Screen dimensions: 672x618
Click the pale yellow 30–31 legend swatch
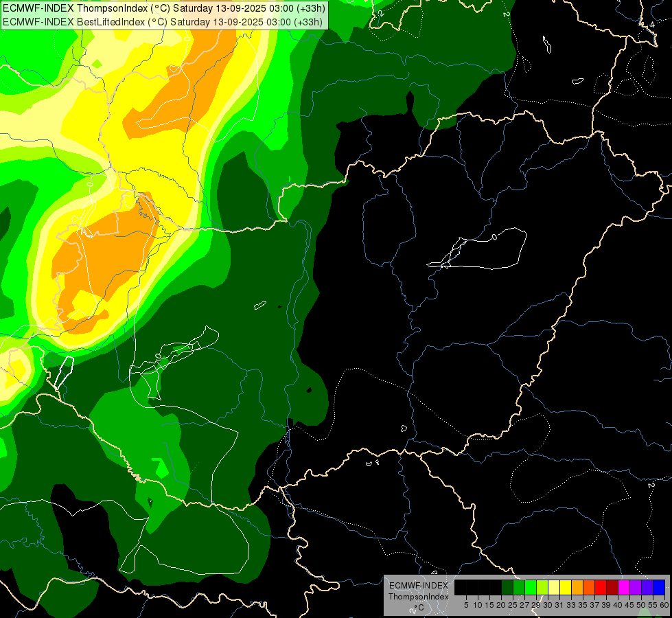click(554, 587)
